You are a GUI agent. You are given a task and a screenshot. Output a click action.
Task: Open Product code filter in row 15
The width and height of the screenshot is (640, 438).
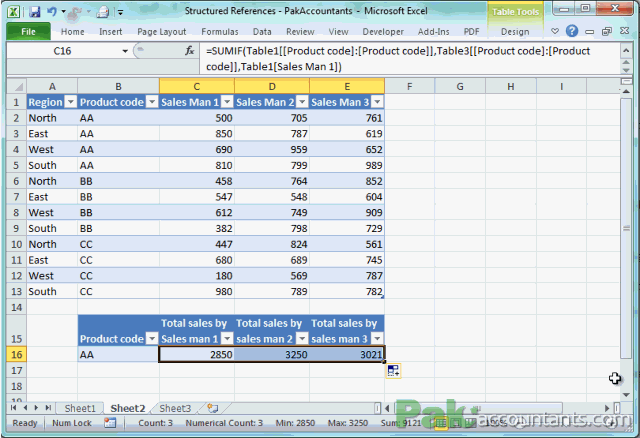click(152, 339)
